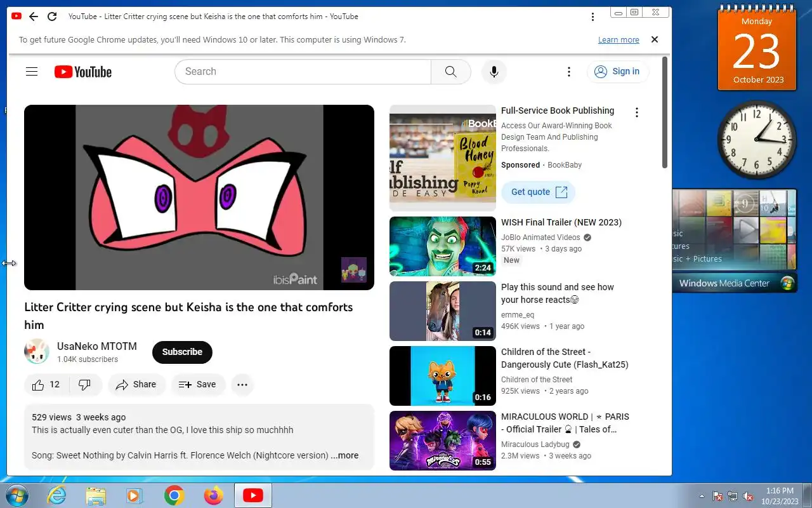The image size is (812, 508).
Task: Play the horse reacts video thumbnail
Action: (x=443, y=311)
